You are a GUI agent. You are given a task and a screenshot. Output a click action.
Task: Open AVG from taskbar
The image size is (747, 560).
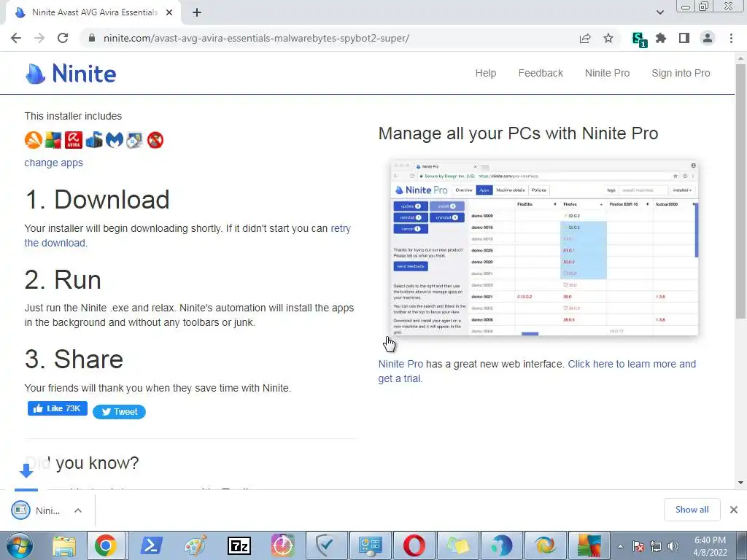click(x=589, y=545)
